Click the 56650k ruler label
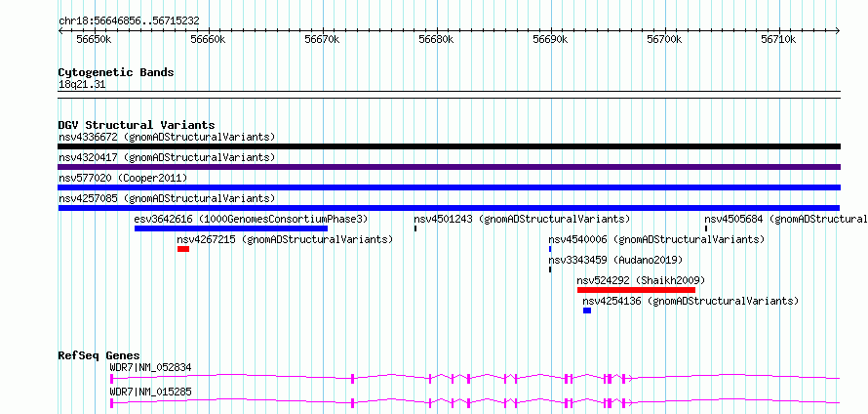Screen dimensions: 868x414 point(94,39)
